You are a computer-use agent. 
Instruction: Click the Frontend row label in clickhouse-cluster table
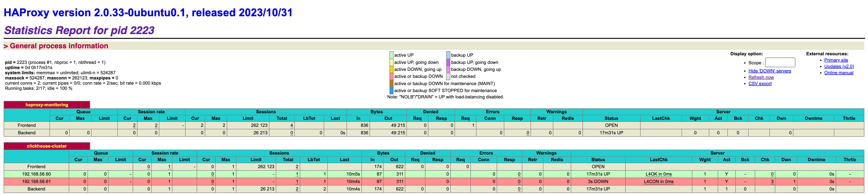[x=36, y=167]
